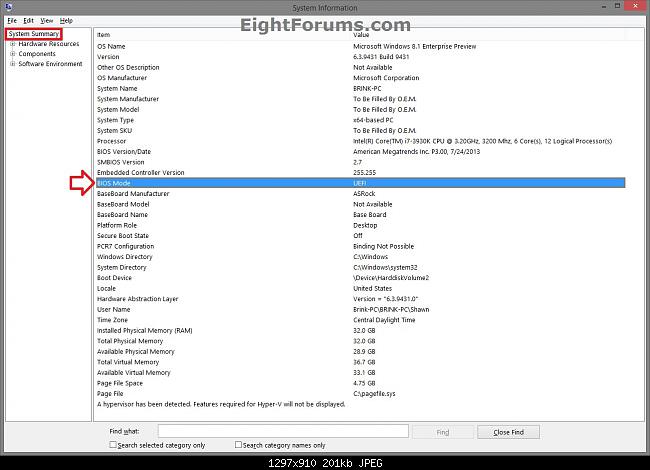Screen dimensions: 650x470
Task: Select the Hardware Abstraction Layer row
Action: (360, 299)
